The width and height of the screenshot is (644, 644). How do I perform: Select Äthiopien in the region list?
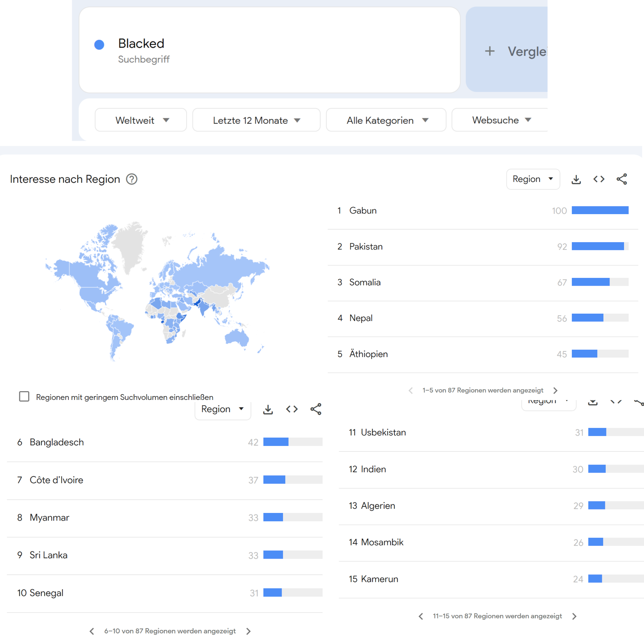(x=483, y=354)
